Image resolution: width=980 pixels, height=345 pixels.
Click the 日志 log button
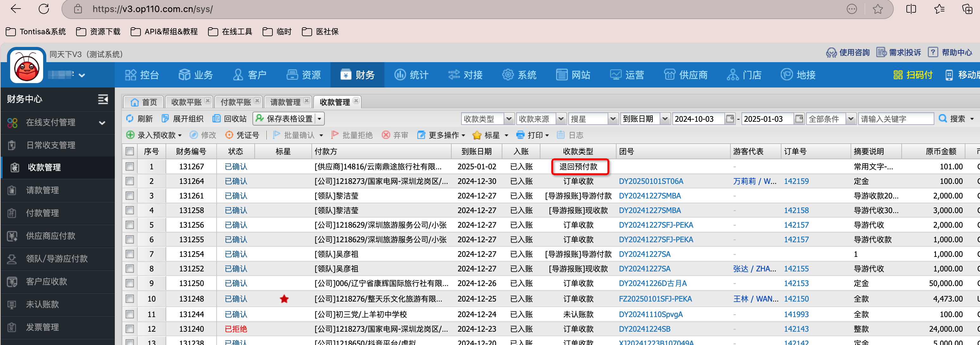[x=570, y=135]
